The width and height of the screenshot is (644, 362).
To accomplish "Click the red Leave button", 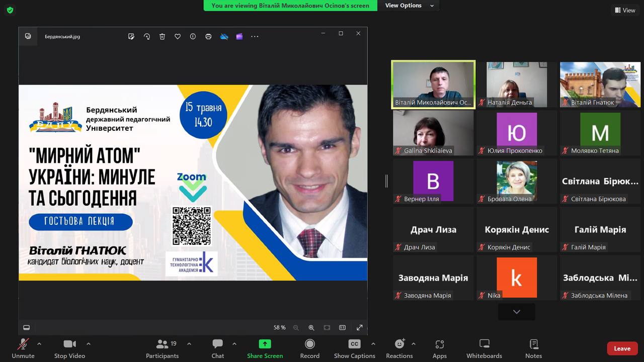I will pos(622,348).
